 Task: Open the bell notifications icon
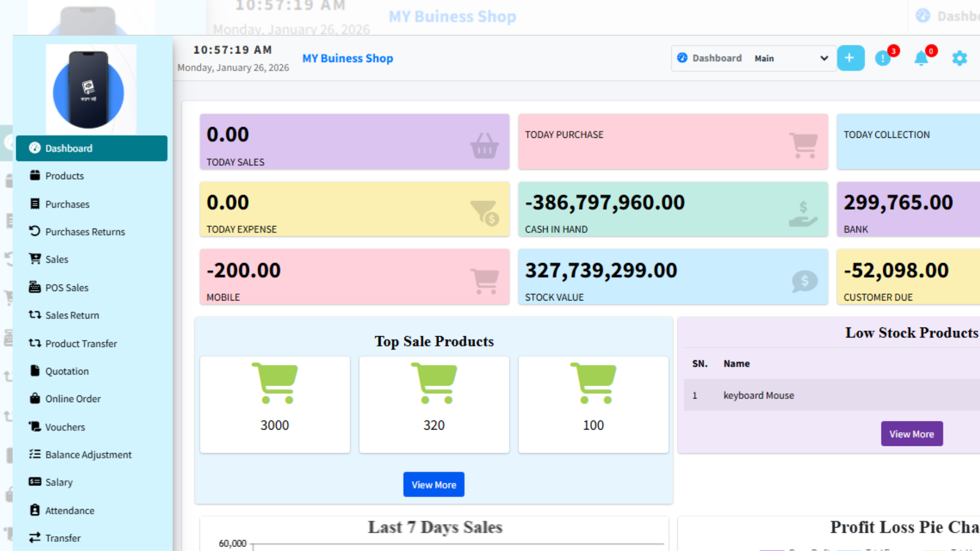tap(921, 58)
